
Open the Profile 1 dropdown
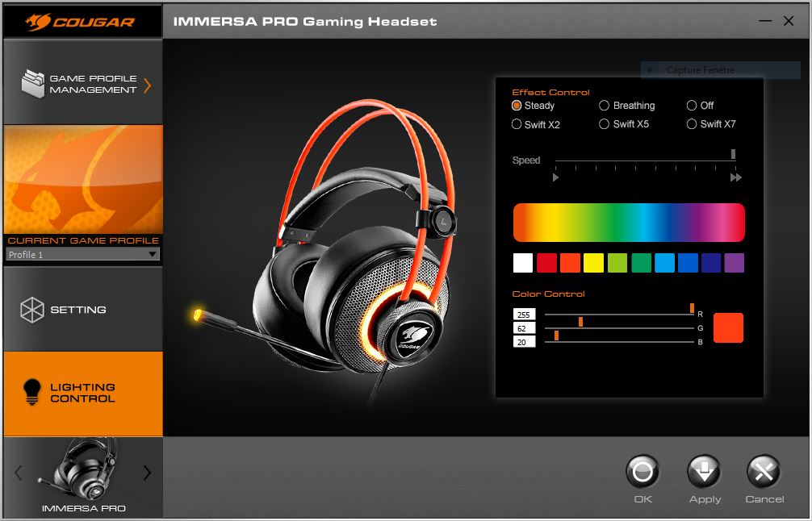(83, 254)
